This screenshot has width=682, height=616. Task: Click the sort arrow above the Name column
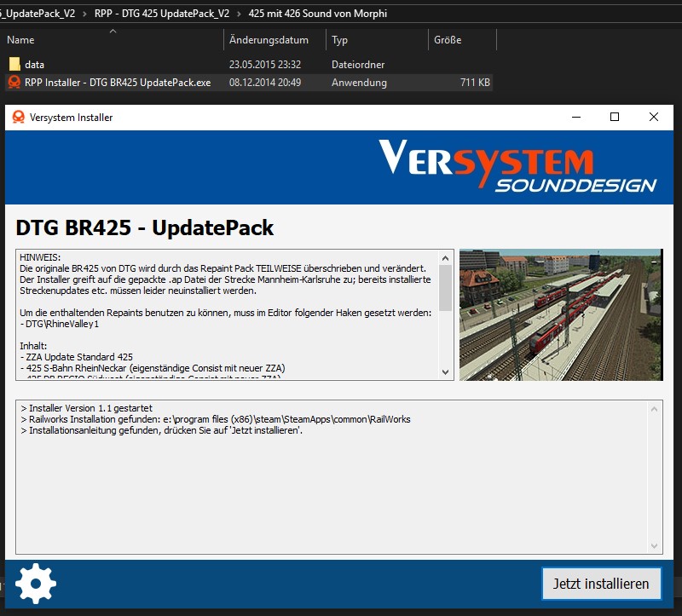click(113, 31)
